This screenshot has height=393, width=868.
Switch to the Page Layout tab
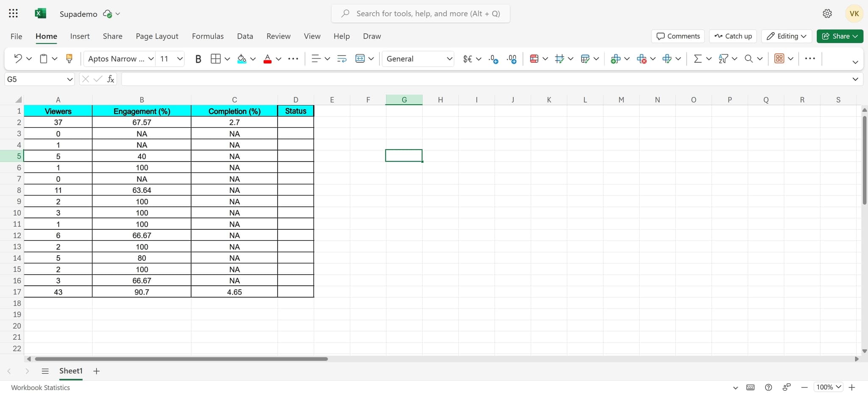pos(157,36)
